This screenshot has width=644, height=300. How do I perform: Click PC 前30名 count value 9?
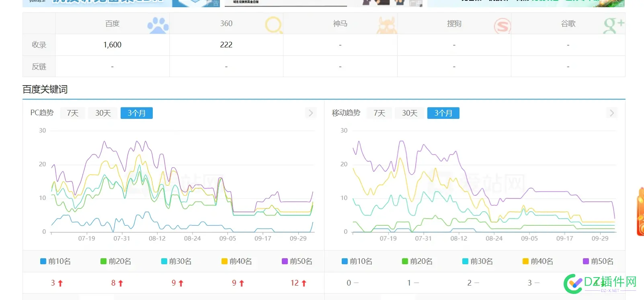(174, 283)
